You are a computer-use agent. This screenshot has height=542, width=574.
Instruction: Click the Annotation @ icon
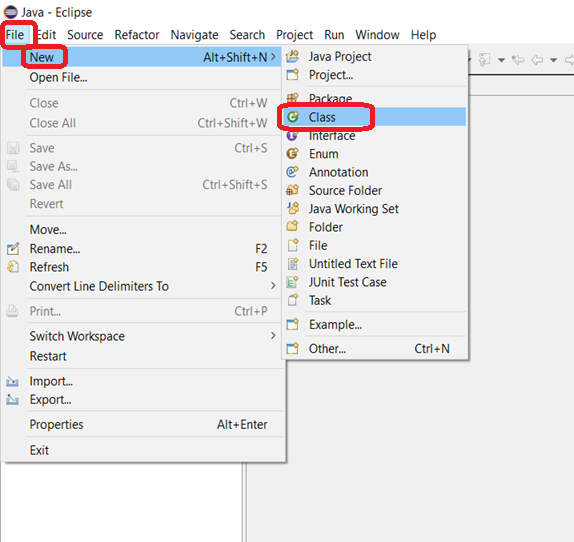(x=292, y=172)
